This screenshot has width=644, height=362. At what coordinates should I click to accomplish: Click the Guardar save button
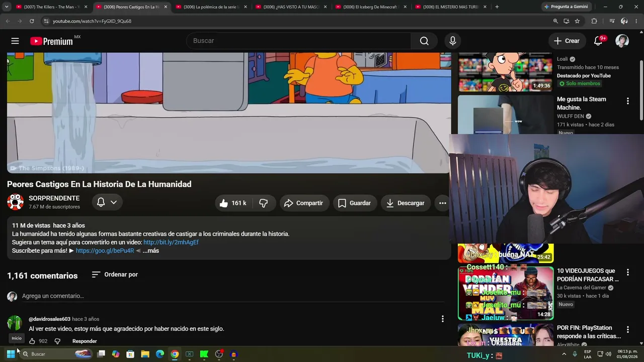[x=355, y=203]
